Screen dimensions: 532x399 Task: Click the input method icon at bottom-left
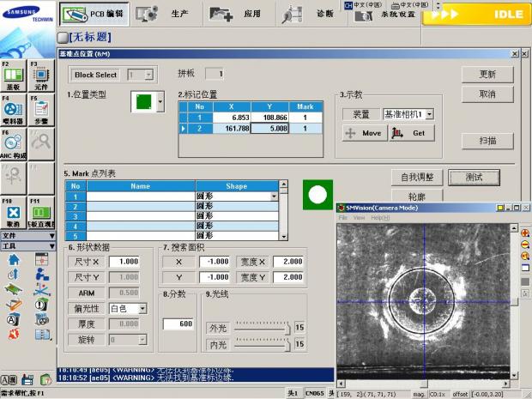click(9, 379)
